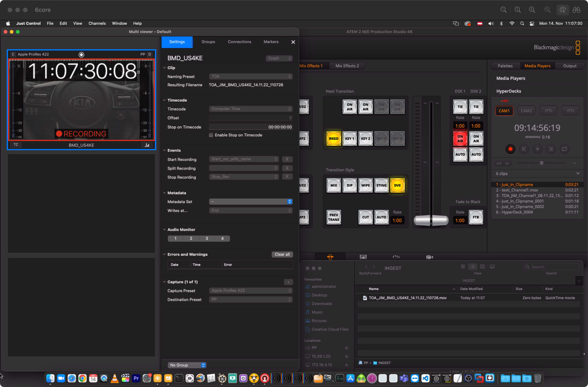Click the CUT transition button

[x=365, y=217]
